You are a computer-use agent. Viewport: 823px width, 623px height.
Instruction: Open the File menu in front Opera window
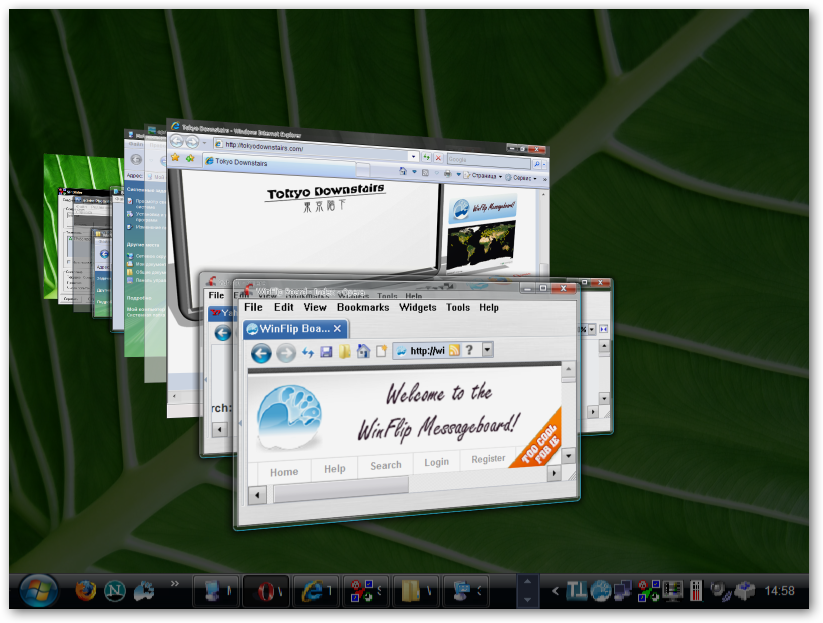(x=253, y=308)
